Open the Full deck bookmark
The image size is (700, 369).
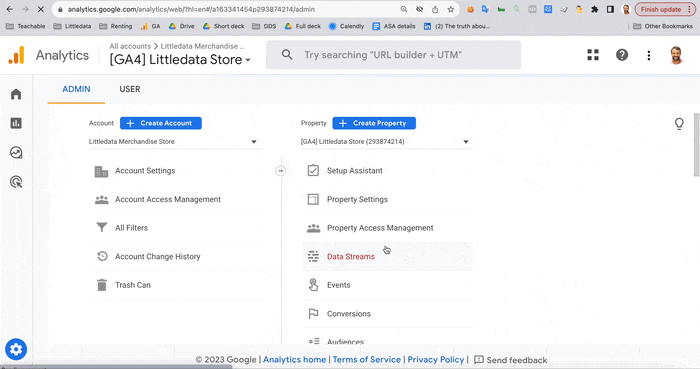coord(303,26)
